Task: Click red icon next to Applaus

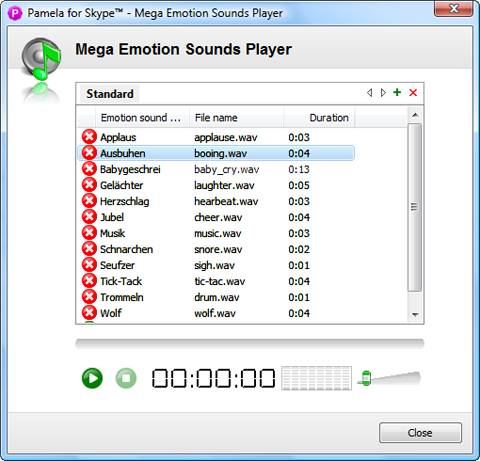Action: tap(89, 137)
